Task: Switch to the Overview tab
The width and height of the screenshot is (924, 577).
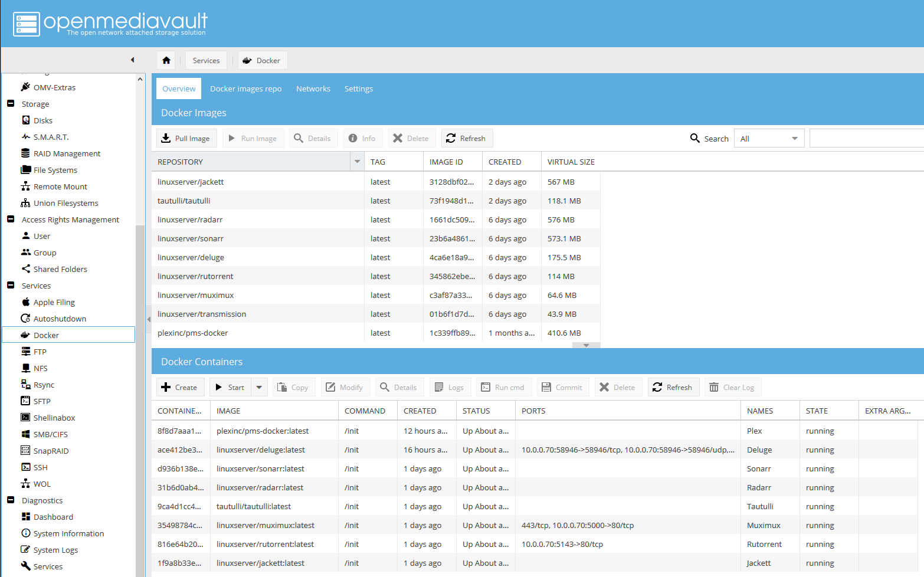Action: click(x=179, y=88)
